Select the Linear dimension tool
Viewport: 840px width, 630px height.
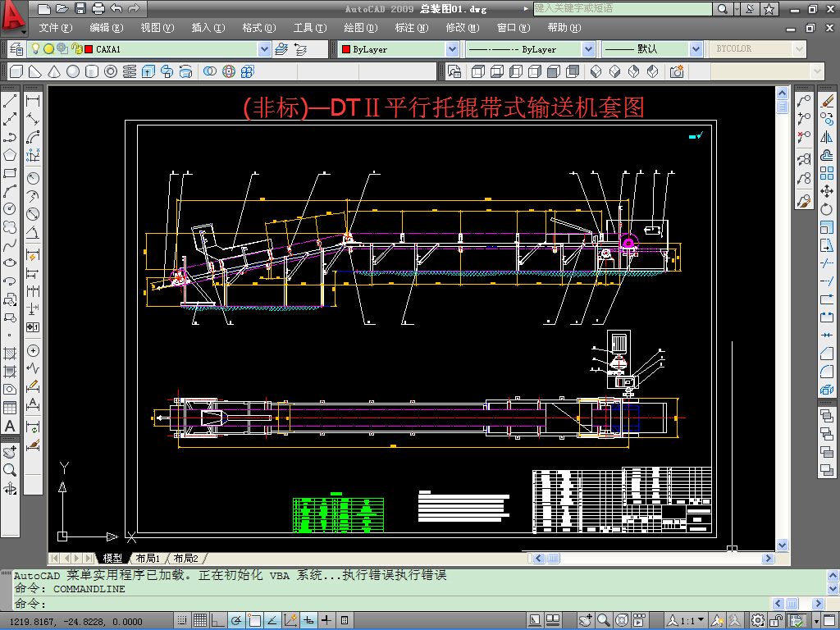(33, 100)
